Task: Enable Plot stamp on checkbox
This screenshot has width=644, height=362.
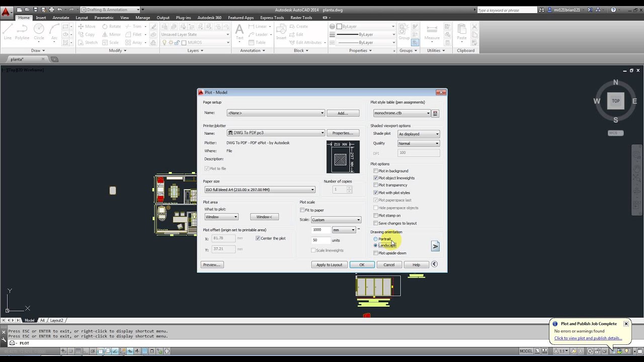Action: pyautogui.click(x=375, y=216)
